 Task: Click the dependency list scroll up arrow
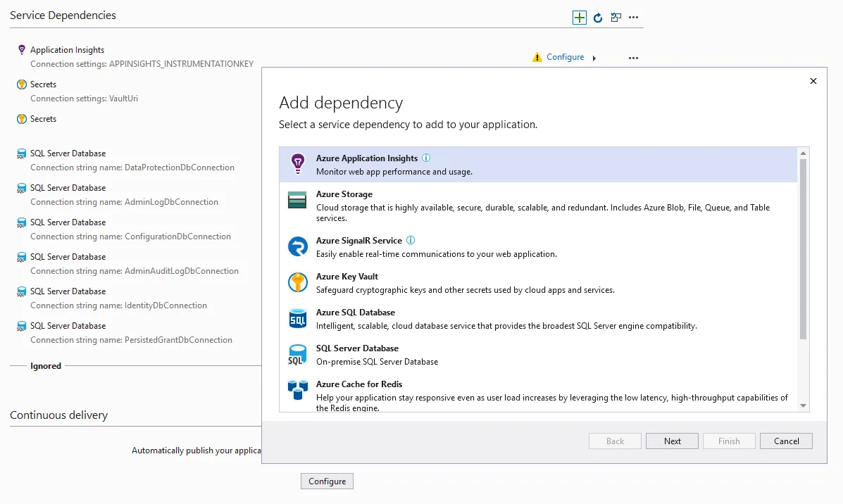pos(804,153)
